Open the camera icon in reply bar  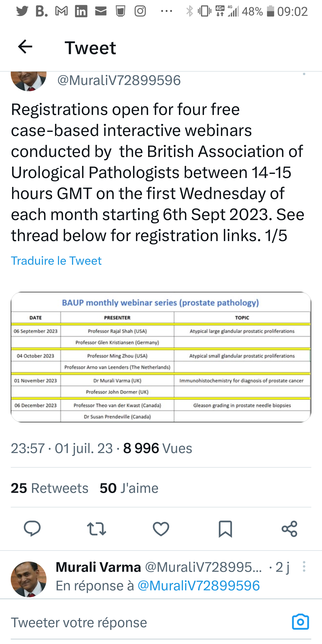coord(301,622)
